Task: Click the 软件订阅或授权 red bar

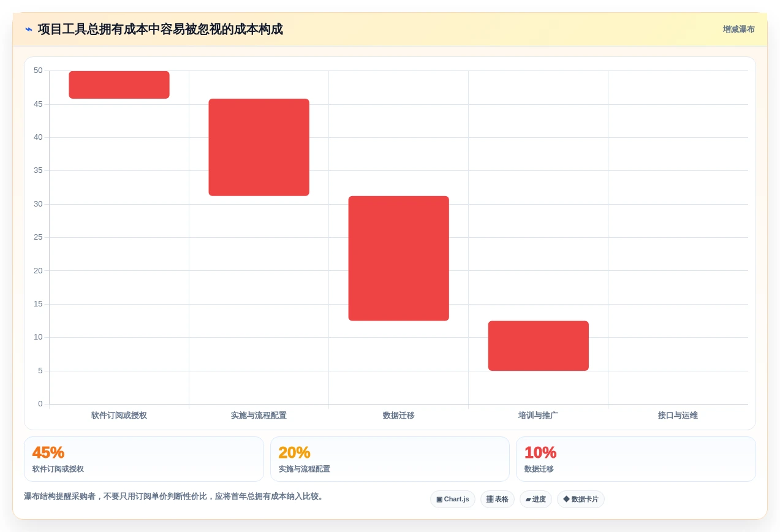Action: click(x=119, y=85)
